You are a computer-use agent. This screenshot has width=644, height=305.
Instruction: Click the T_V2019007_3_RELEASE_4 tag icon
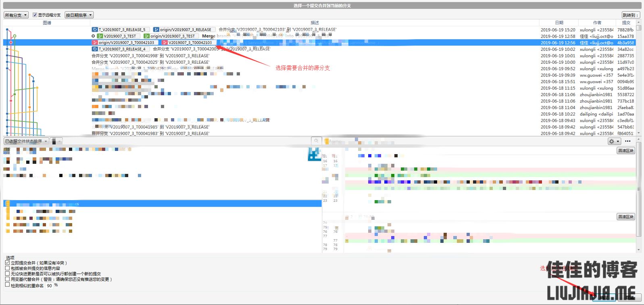pyautogui.click(x=95, y=49)
